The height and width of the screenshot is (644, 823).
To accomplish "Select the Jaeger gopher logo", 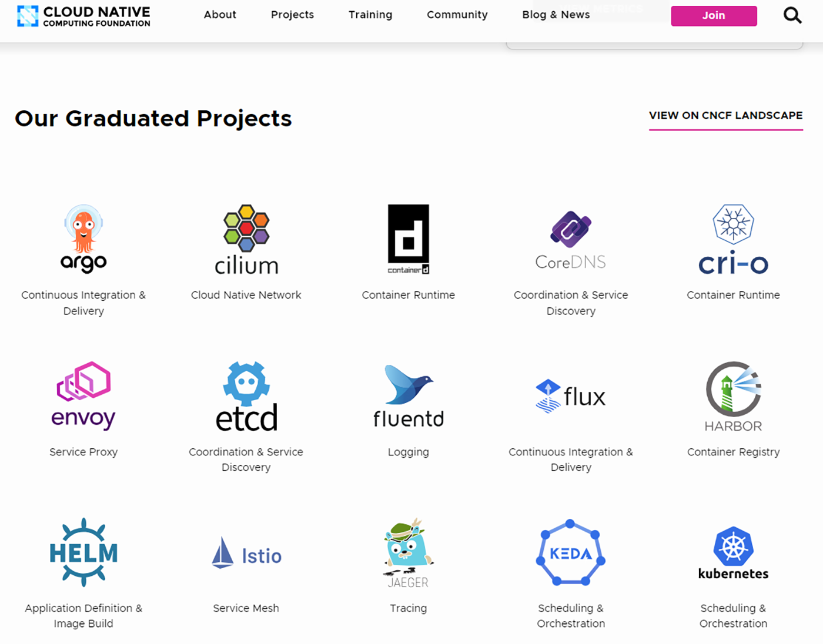I will click(409, 553).
